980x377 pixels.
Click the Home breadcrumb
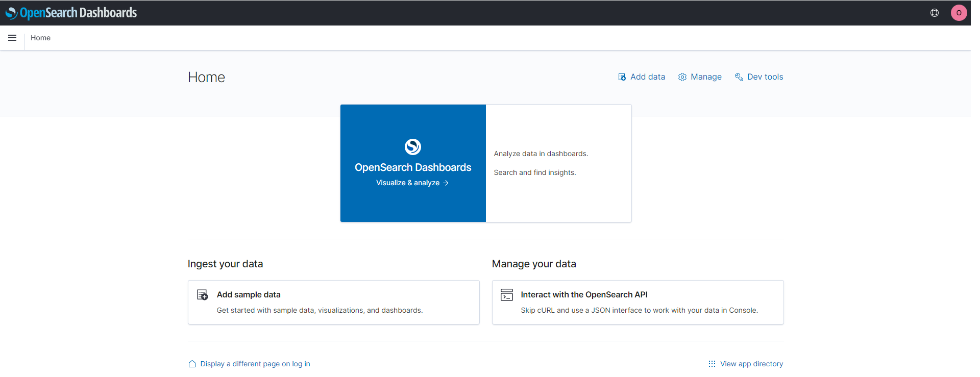tap(40, 38)
